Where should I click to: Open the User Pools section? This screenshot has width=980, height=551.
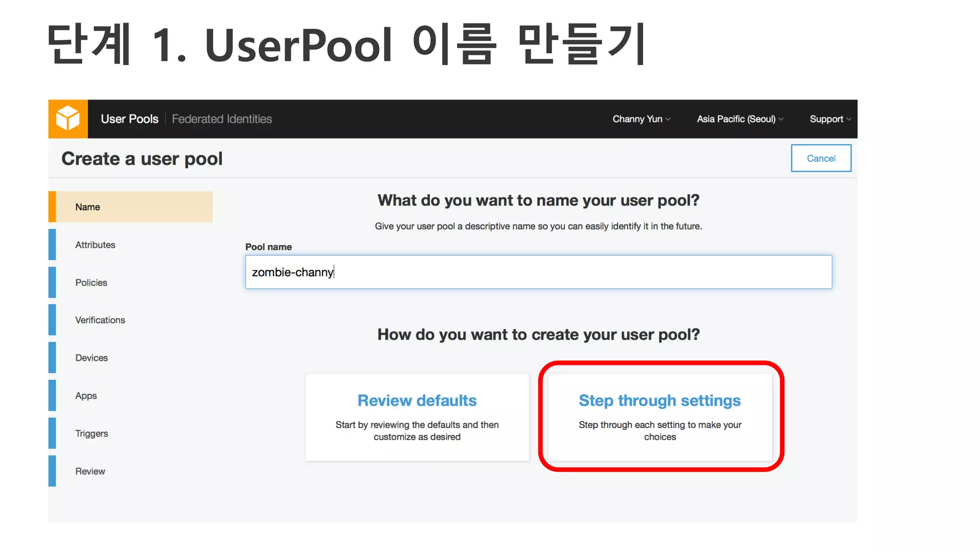[129, 119]
